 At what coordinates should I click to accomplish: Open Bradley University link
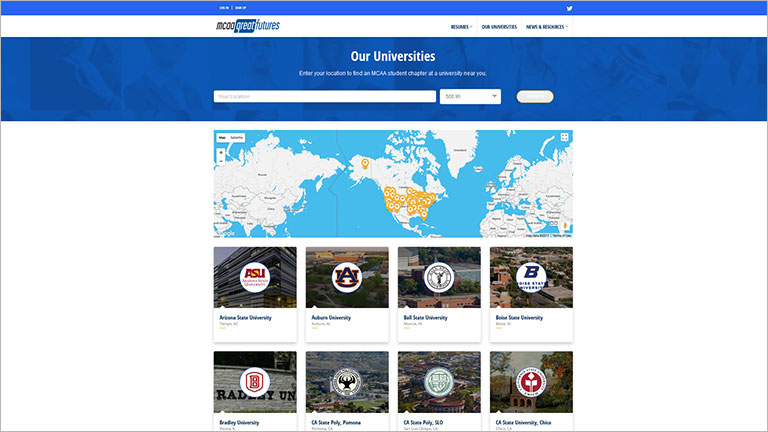click(x=239, y=422)
